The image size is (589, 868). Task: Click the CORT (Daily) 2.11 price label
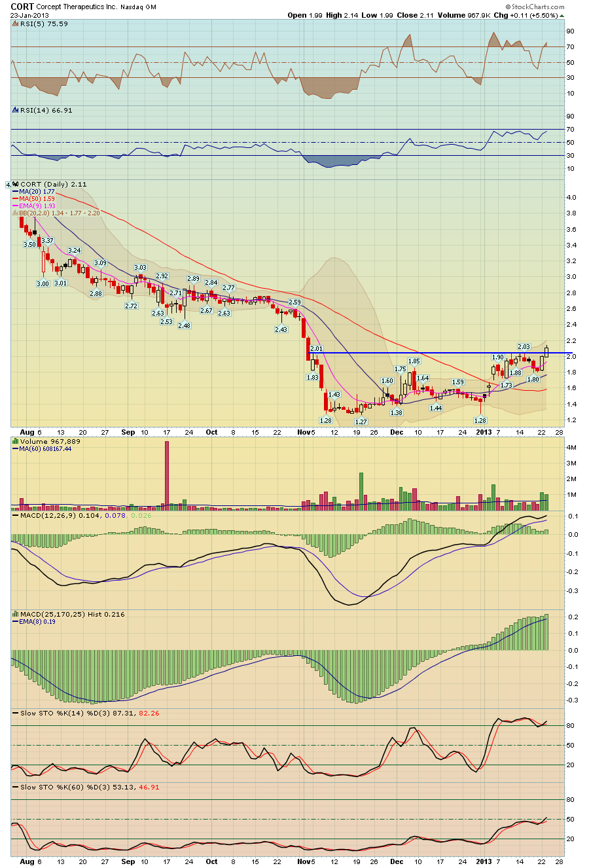click(x=54, y=185)
